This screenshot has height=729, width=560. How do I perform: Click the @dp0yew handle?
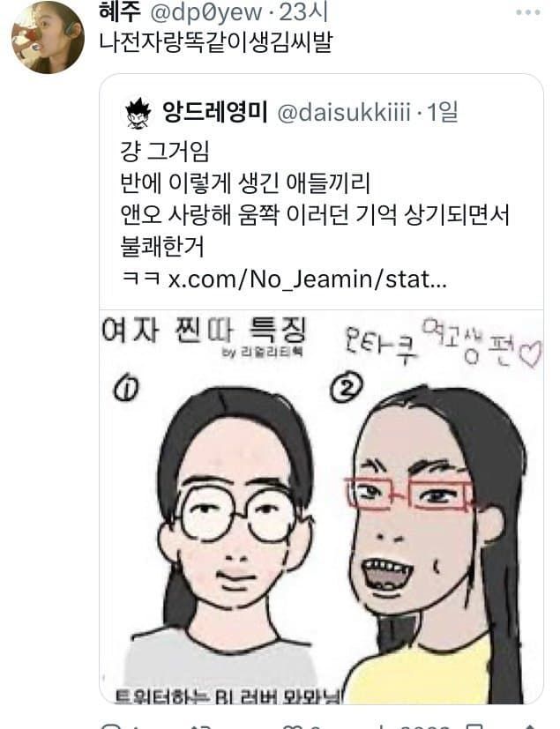pos(205,13)
